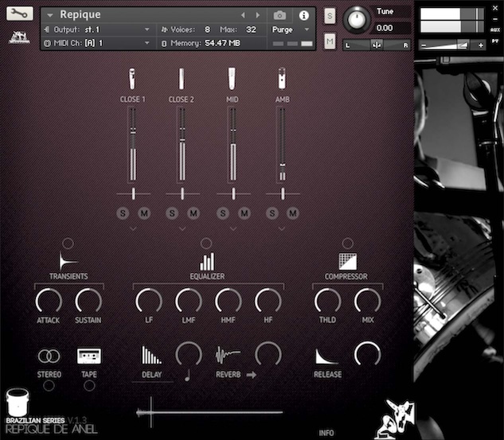The width and height of the screenshot is (504, 440).
Task: Click the wrench settings icon
Action: point(20,14)
